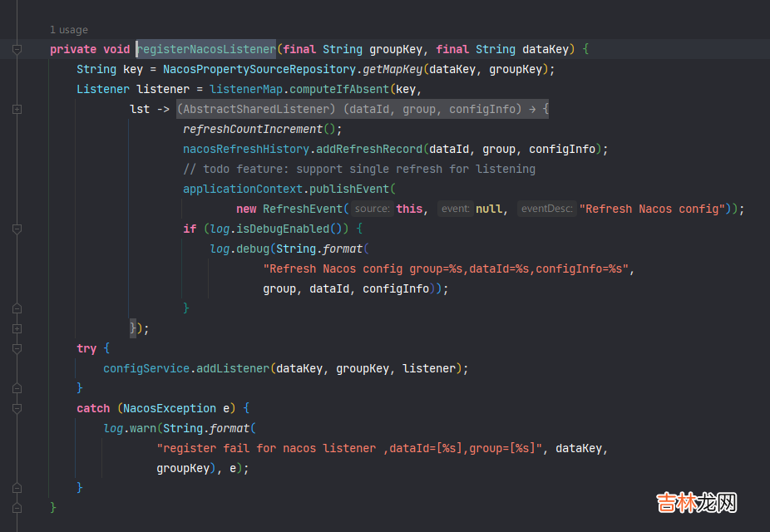Collapse the catch NacosException block
This screenshot has height=532, width=770.
tap(17, 408)
